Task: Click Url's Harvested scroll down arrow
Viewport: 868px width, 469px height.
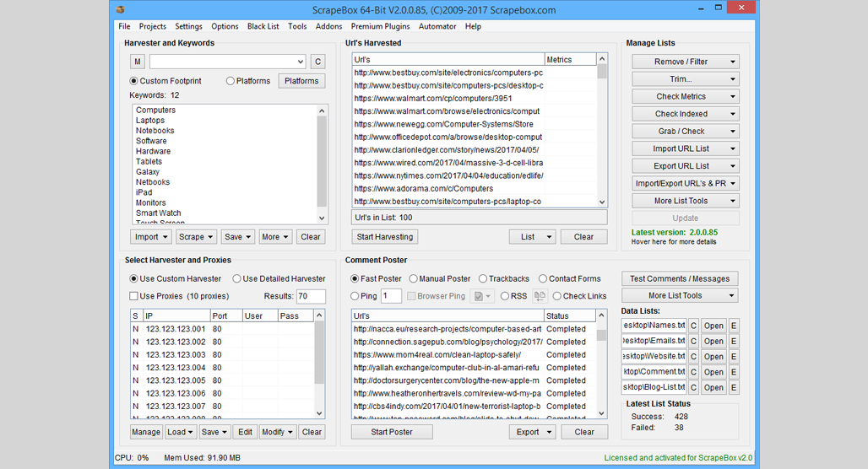Action: 602,202
